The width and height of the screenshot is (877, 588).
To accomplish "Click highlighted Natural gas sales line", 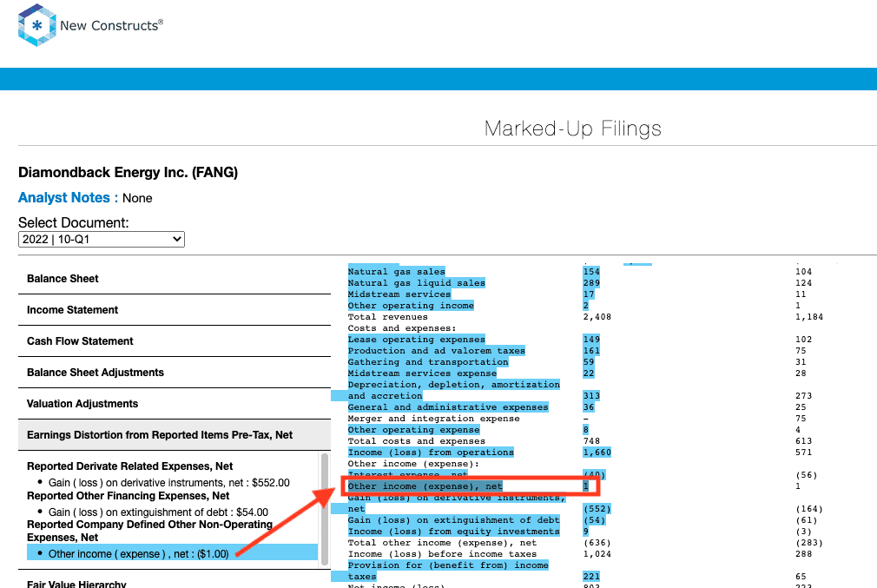I will tap(397, 272).
